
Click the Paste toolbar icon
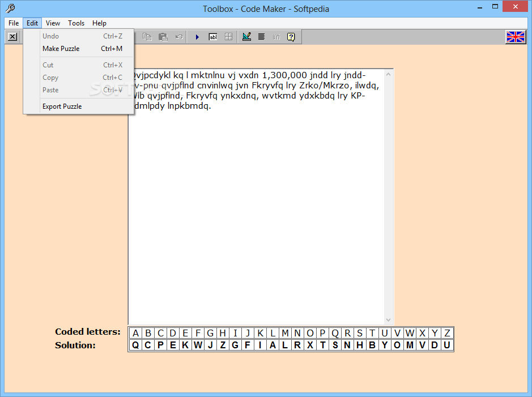click(163, 36)
